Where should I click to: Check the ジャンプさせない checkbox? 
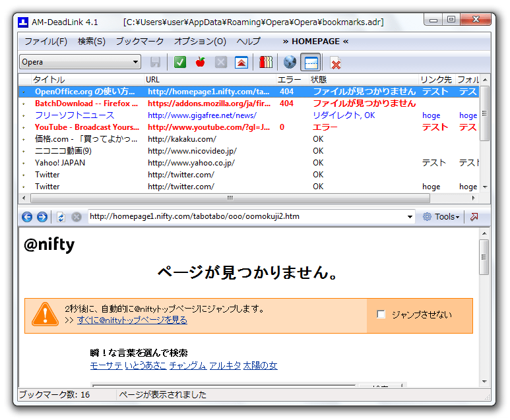coord(381,315)
